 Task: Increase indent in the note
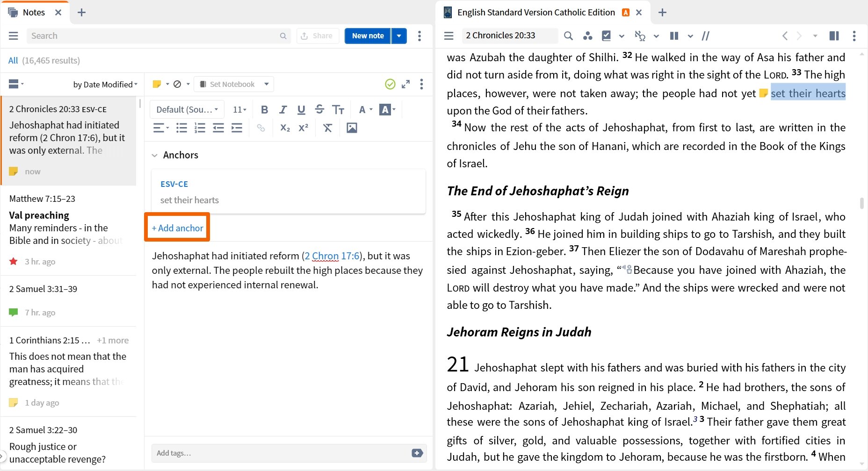237,128
